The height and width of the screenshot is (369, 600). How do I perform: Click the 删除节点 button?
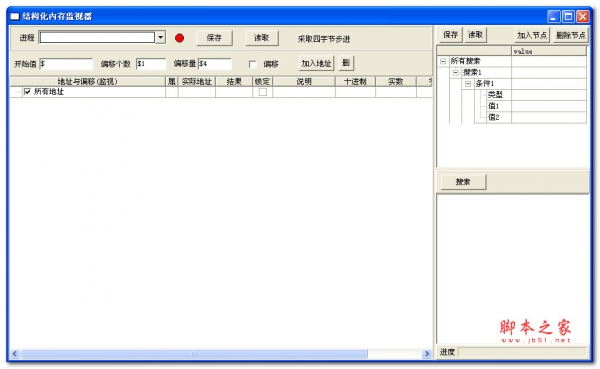tap(571, 36)
